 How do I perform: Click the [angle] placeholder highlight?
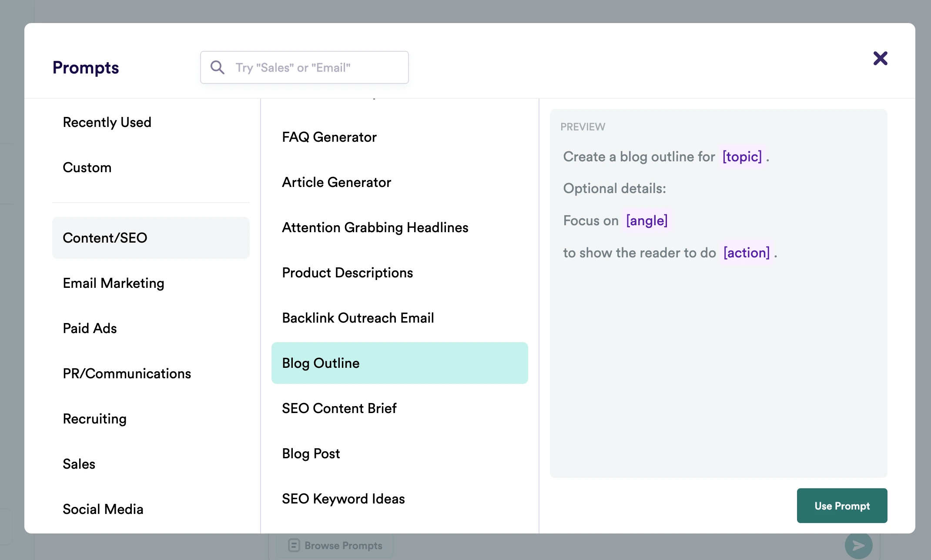coord(647,220)
